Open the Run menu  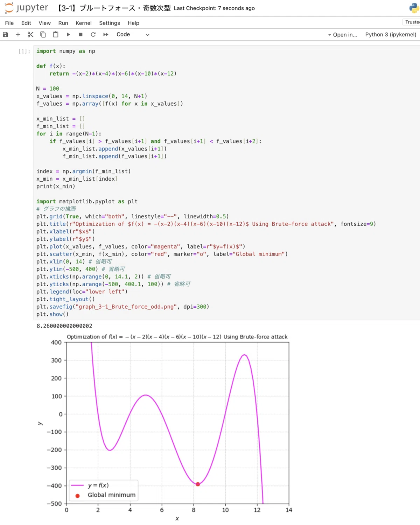63,23
